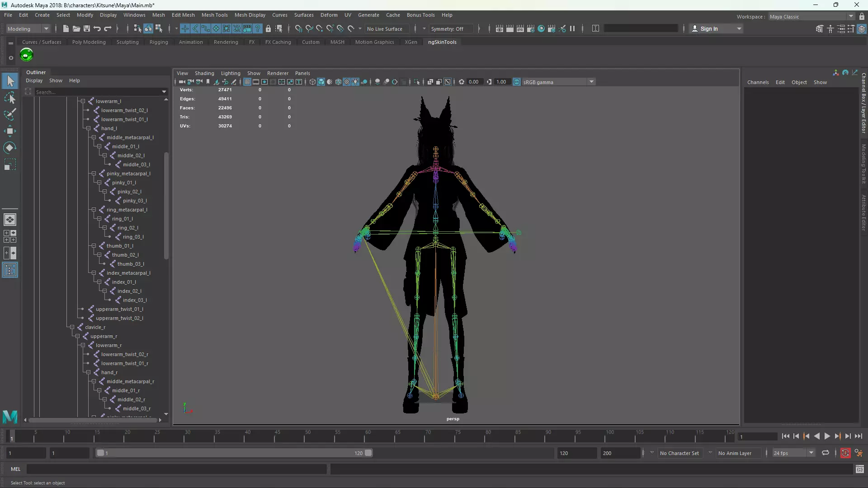This screenshot has width=868, height=488.
Task: Select the Move tool in toolbox
Action: click(9, 131)
